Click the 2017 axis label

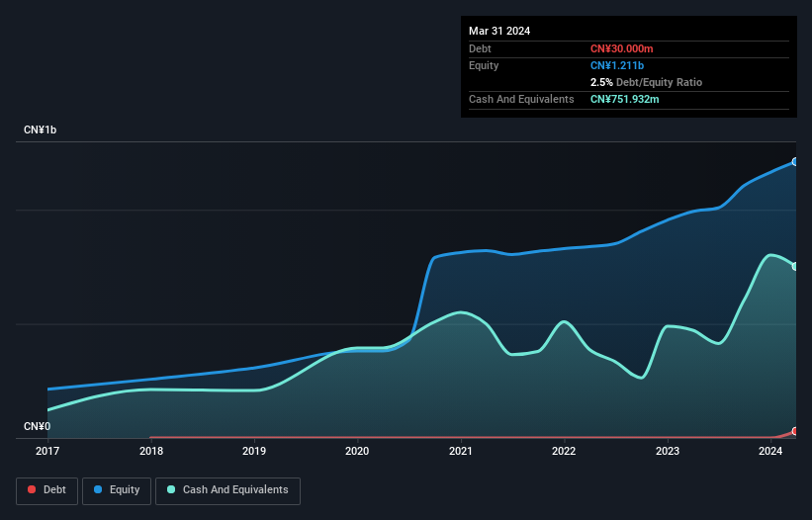tap(47, 451)
